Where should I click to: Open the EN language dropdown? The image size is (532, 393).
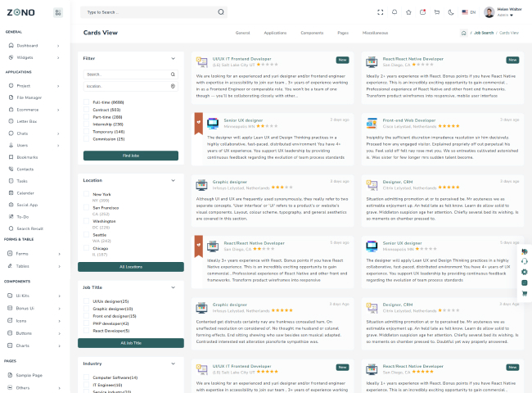pos(469,12)
